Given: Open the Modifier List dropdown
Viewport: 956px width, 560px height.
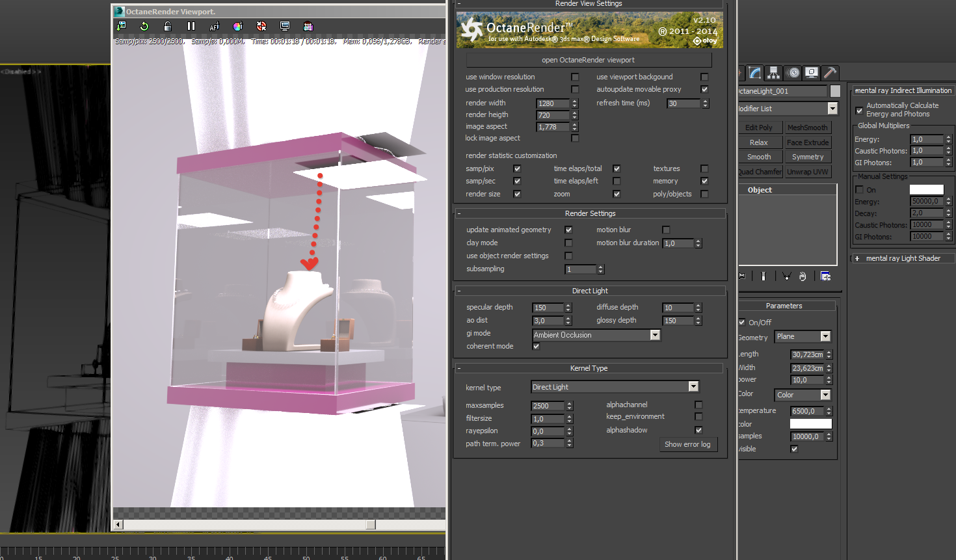Looking at the screenshot, I should (x=788, y=109).
